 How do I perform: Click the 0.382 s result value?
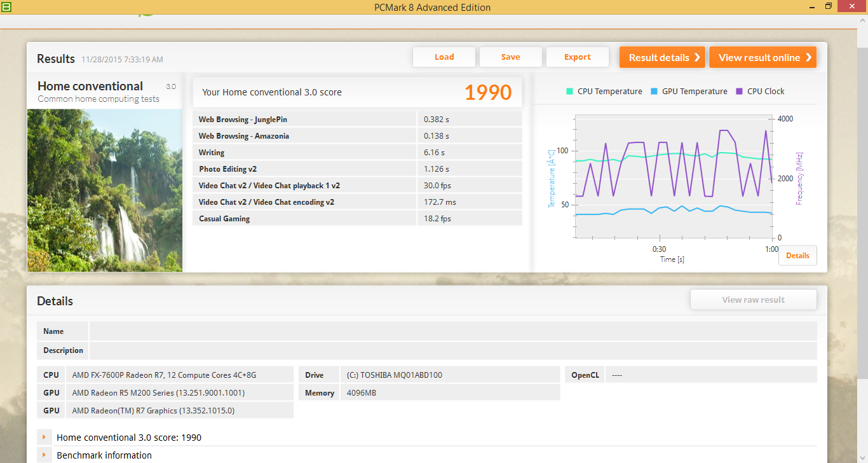[437, 120]
